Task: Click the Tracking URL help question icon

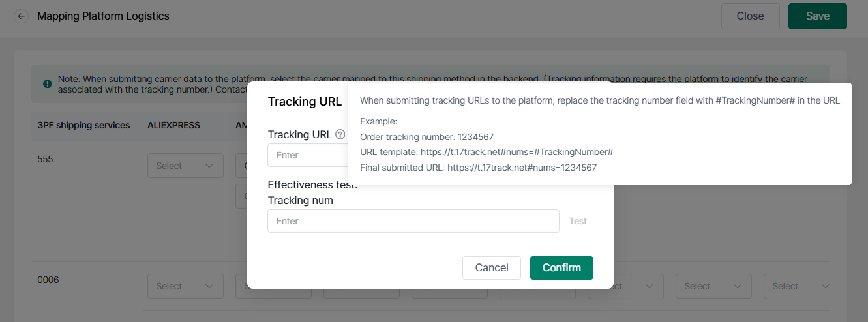Action: [x=340, y=134]
